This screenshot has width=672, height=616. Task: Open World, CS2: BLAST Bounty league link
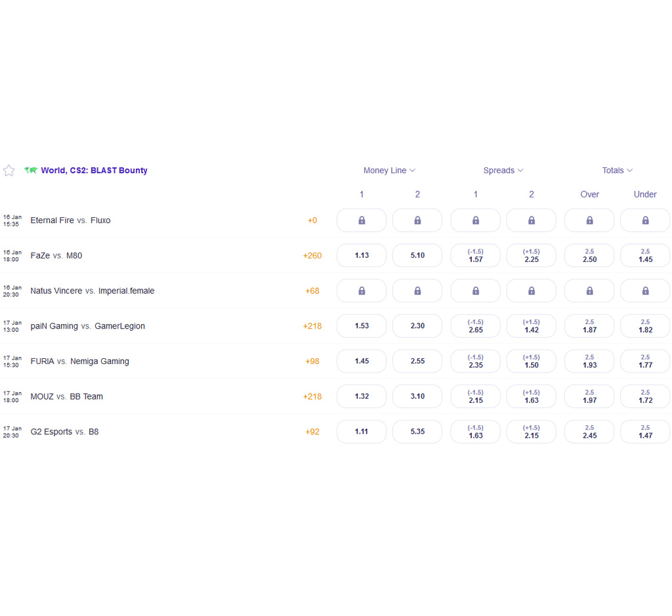tap(94, 171)
